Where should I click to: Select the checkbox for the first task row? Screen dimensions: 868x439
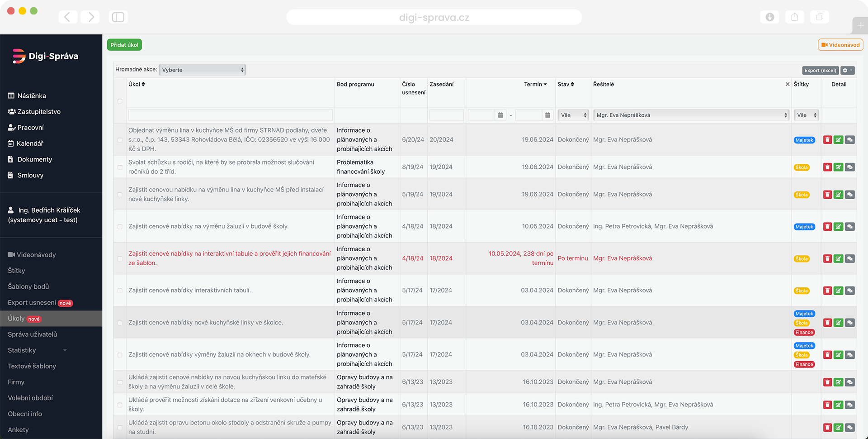(120, 140)
